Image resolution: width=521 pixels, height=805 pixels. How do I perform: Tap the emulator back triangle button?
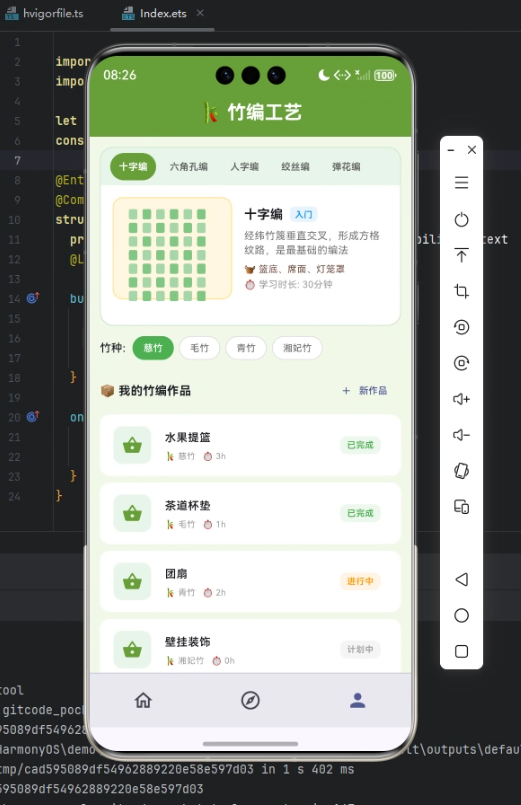click(x=461, y=580)
